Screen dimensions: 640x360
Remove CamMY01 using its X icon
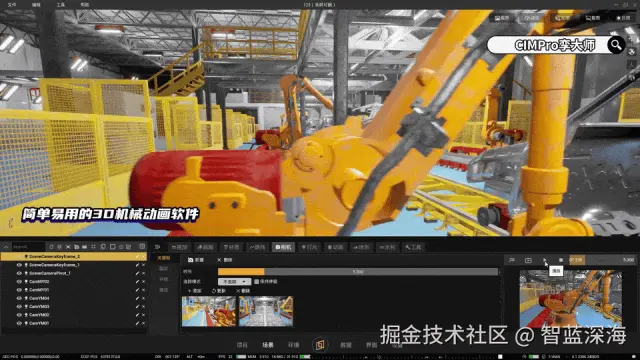click(143, 290)
